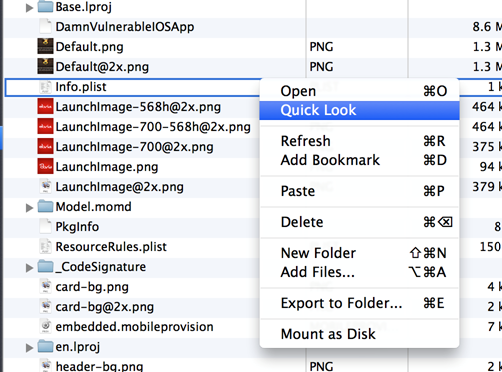This screenshot has height=372, width=502.
Task: Expand the en.lproj disclosure triangle
Action: pyautogui.click(x=30, y=347)
